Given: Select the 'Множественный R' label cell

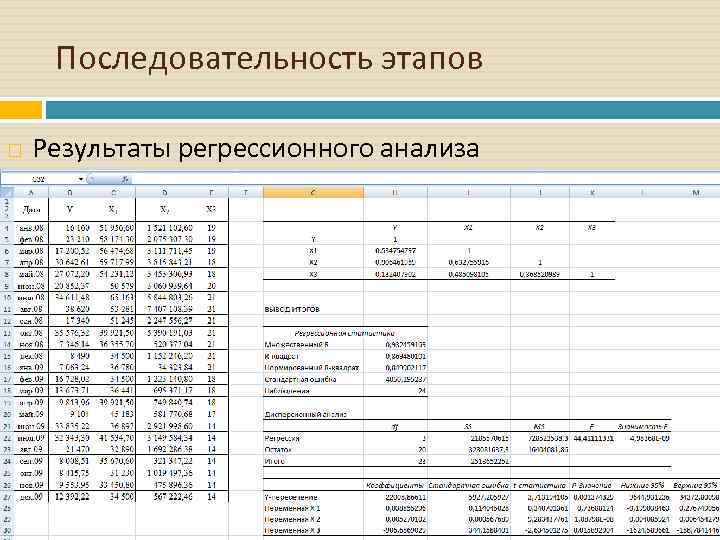Looking at the screenshot, I should (x=297, y=345).
